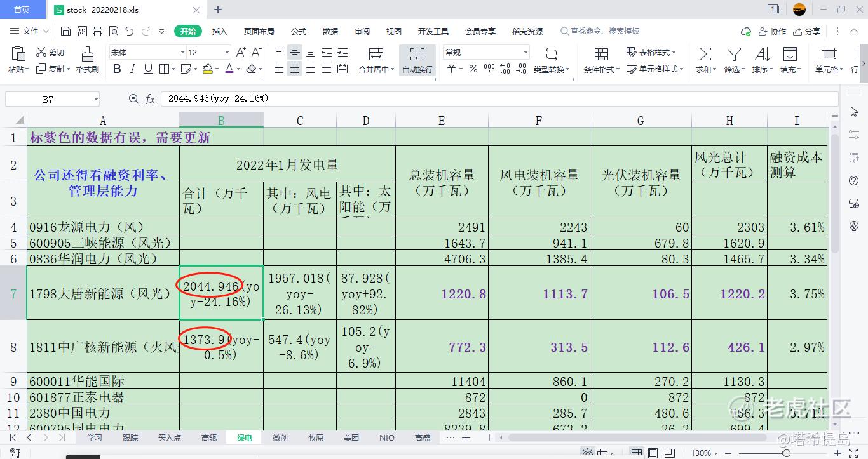Click the Save icon in quick access toolbar
Image resolution: width=868 pixels, height=459 pixels.
click(x=65, y=31)
